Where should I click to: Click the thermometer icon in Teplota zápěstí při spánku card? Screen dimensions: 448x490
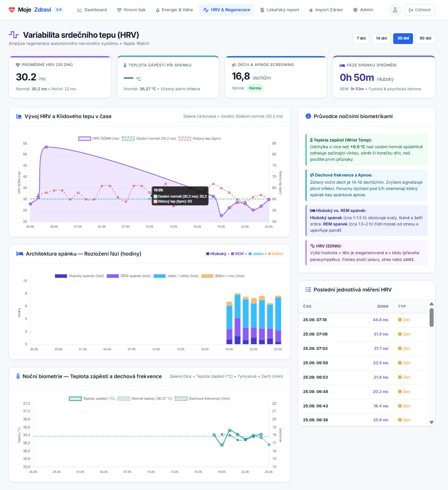point(125,65)
